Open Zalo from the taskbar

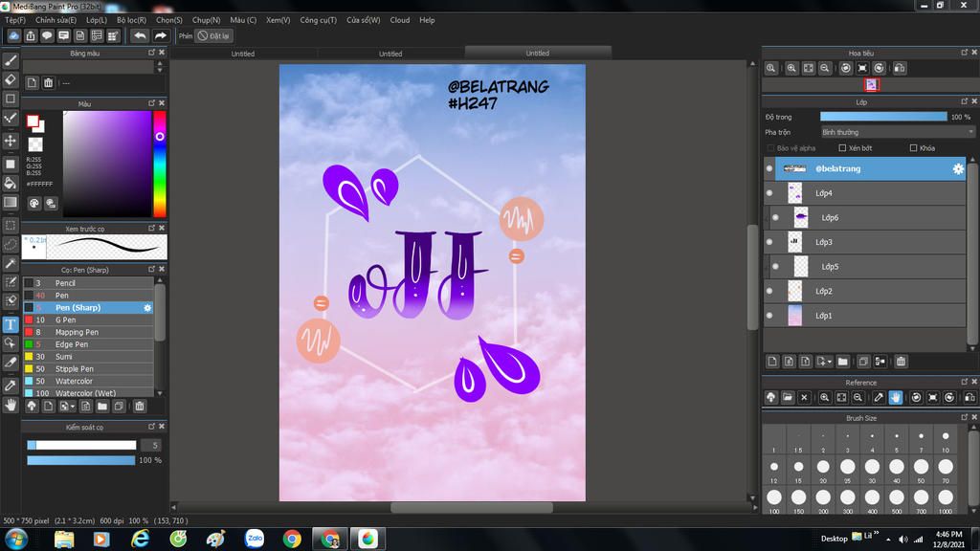click(x=255, y=539)
